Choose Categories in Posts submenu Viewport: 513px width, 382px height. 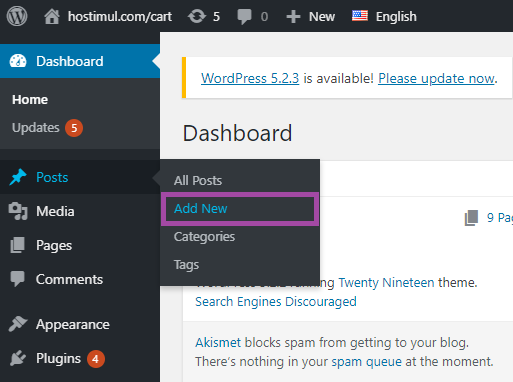204,237
